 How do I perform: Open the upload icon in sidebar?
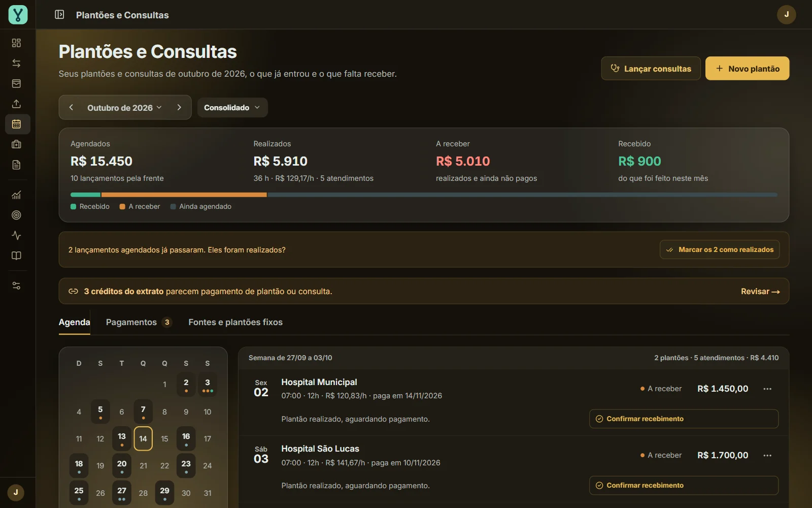(x=16, y=104)
